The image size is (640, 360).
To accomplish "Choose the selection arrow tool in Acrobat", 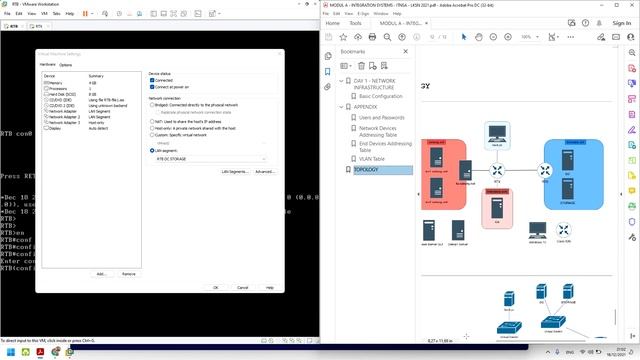I will [x=464, y=37].
